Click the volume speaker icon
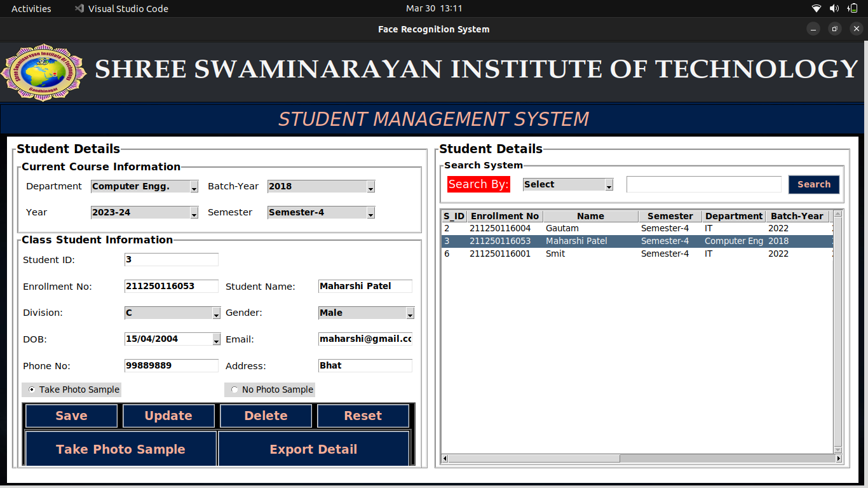The width and height of the screenshot is (868, 488). tap(834, 8)
